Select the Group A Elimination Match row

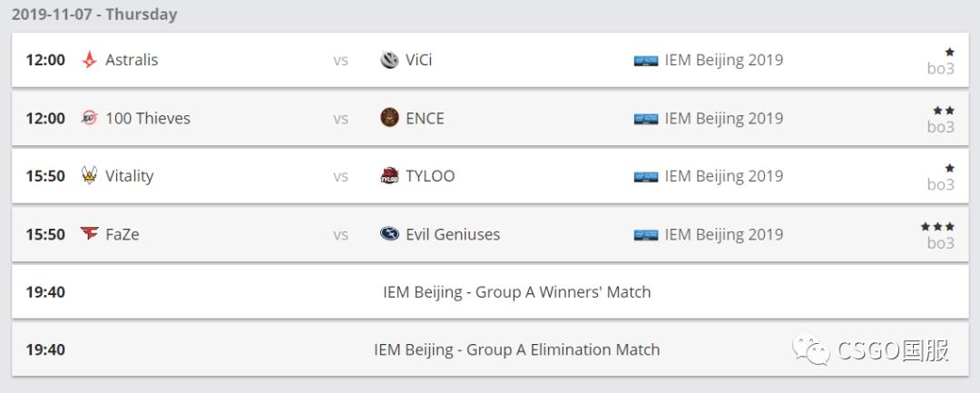point(516,349)
